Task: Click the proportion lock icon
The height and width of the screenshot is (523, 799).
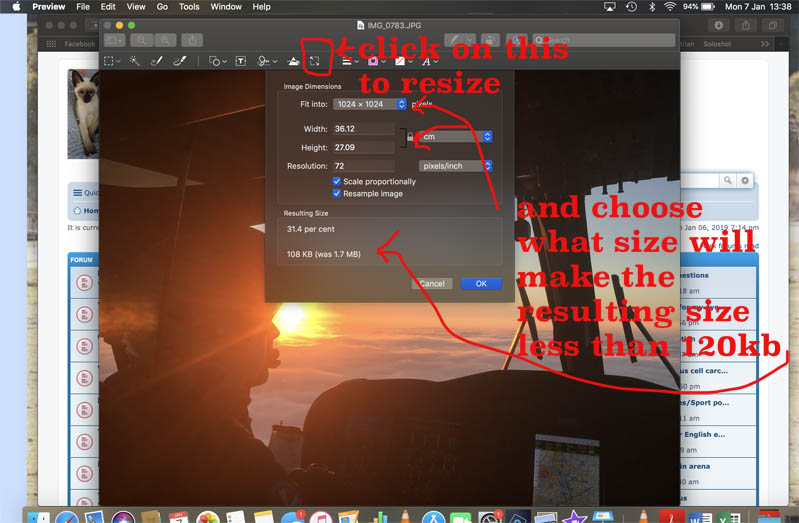Action: tap(410, 137)
